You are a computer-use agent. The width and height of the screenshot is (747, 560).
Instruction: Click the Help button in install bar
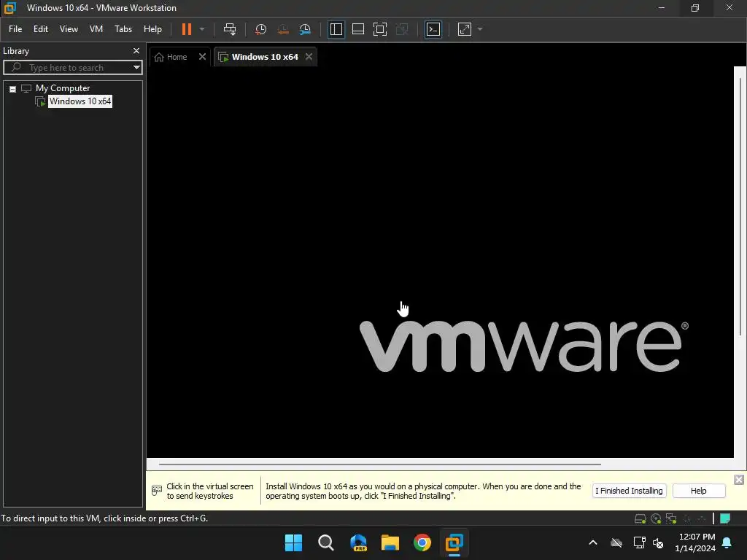coord(698,491)
